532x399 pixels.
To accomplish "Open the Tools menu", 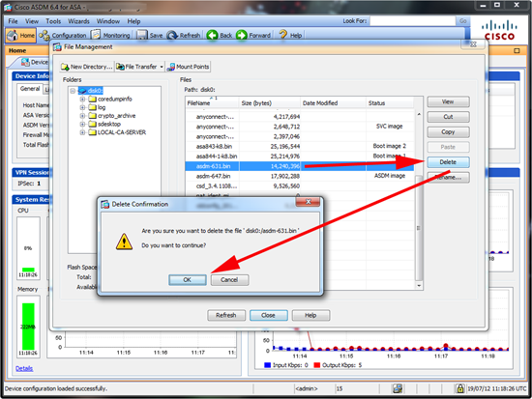I will 53,21.
